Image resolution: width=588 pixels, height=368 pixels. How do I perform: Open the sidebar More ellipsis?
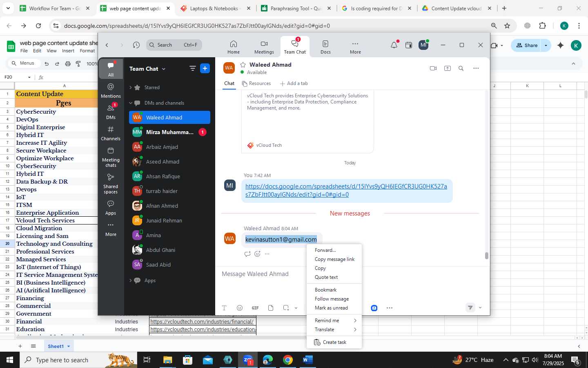point(111,229)
